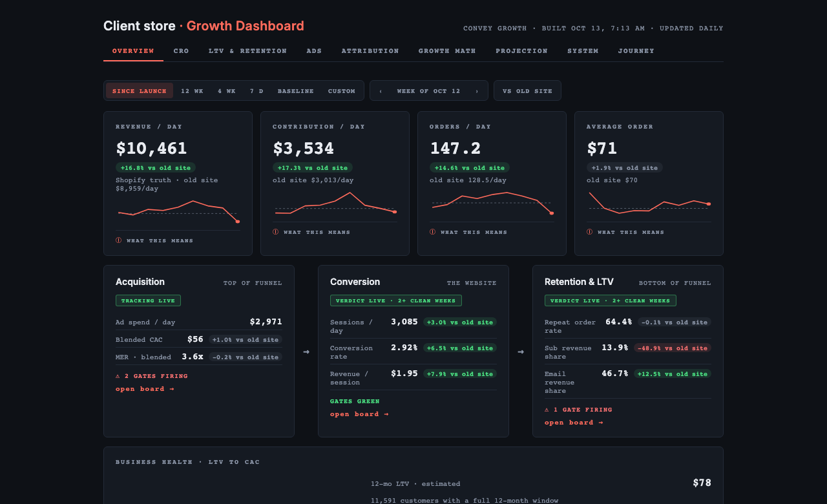The height and width of the screenshot is (504, 827).
Task: Select the Baseline time range
Action: 296,91
